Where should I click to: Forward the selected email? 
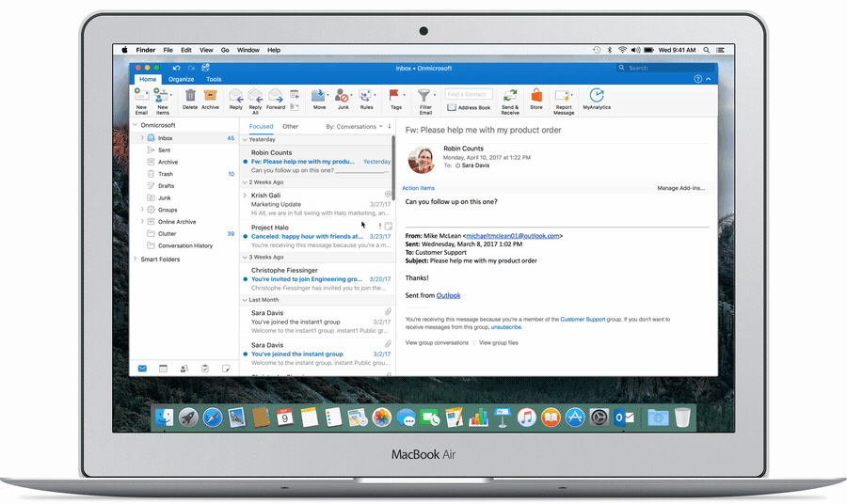point(276,97)
